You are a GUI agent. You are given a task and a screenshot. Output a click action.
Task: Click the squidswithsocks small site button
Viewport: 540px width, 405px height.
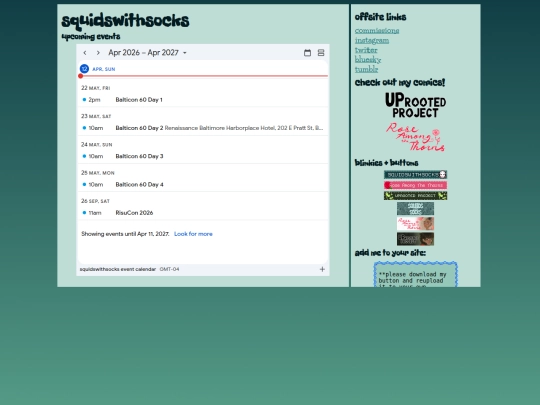[x=415, y=209]
